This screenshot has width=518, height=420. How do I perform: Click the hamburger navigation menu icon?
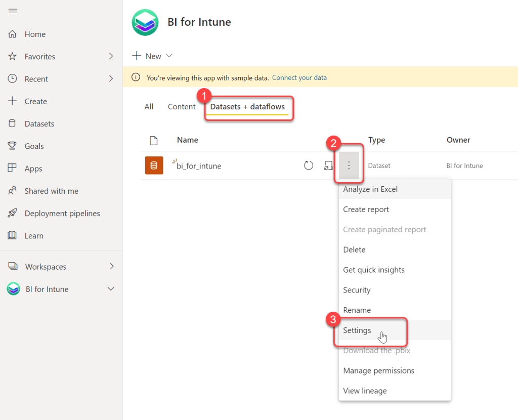point(13,11)
